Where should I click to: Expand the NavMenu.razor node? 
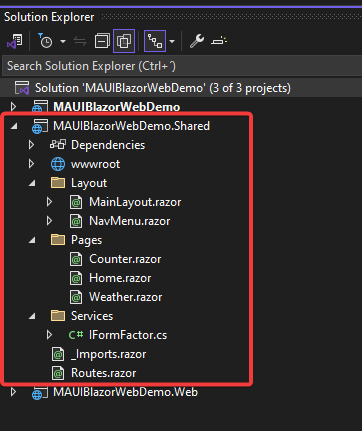(49, 221)
